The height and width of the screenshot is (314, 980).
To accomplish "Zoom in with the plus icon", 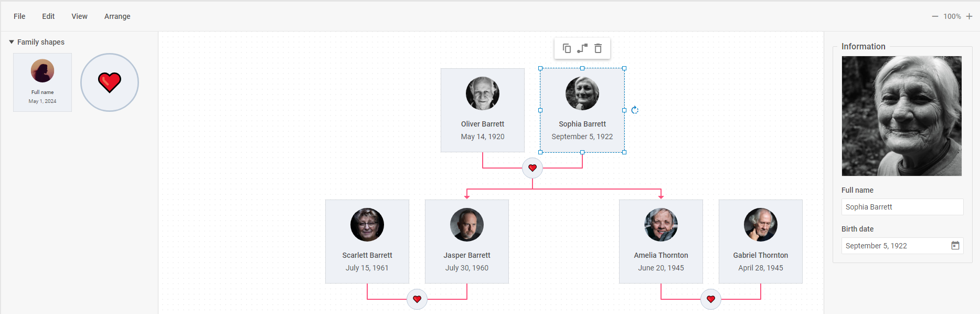I will click(x=969, y=16).
